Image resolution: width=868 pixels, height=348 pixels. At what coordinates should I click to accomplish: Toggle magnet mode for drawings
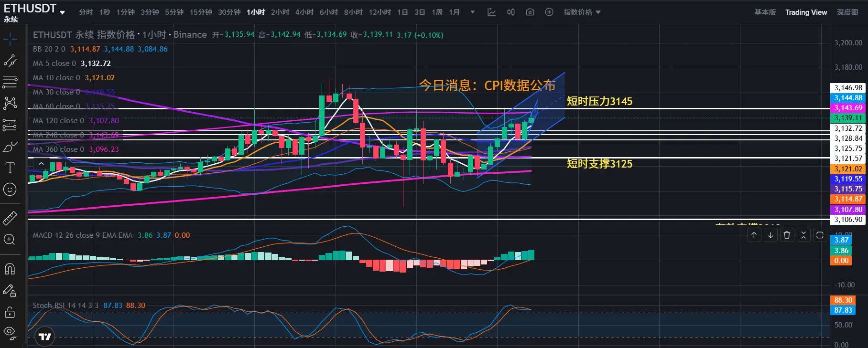[10, 269]
